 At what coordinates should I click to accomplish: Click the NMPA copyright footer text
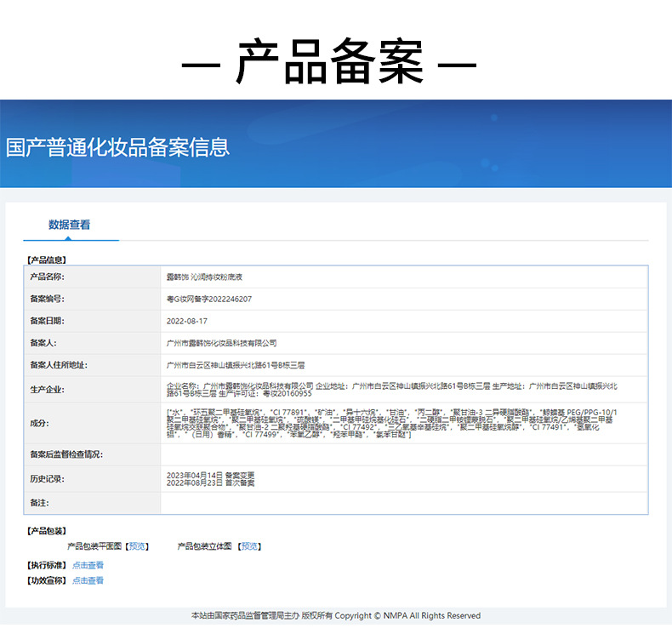pyautogui.click(x=336, y=615)
